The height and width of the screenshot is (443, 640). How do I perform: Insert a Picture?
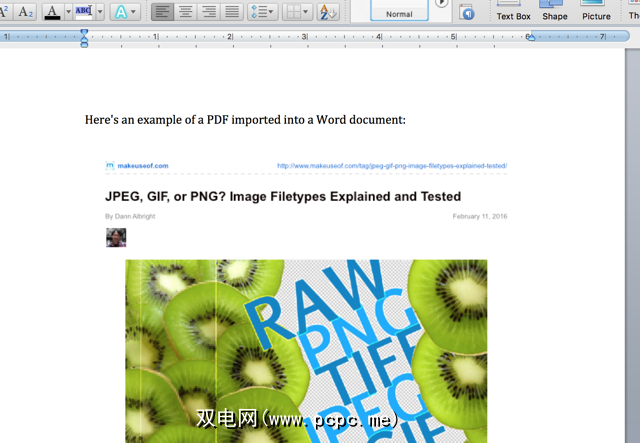tap(596, 11)
